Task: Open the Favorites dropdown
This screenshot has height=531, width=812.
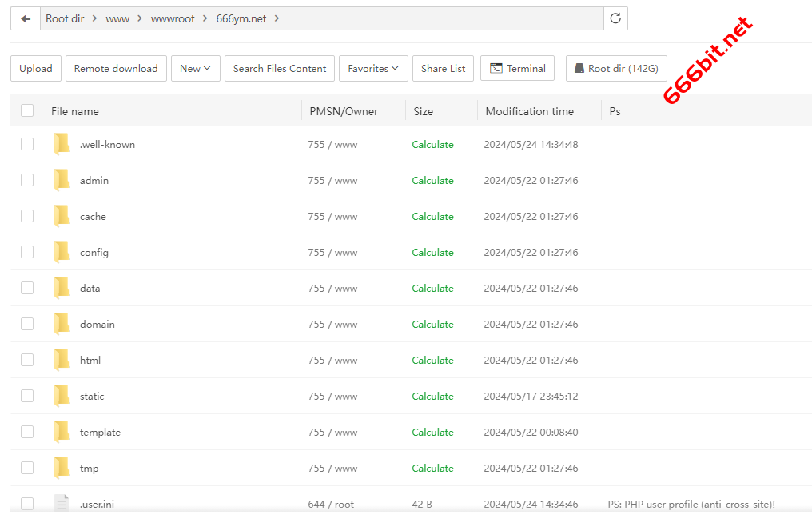Action: 373,69
